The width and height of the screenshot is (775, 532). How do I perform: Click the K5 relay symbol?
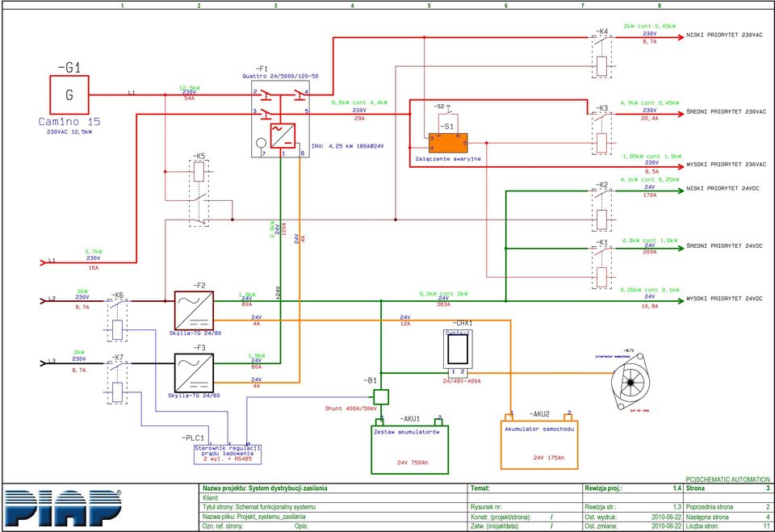pyautogui.click(x=199, y=193)
